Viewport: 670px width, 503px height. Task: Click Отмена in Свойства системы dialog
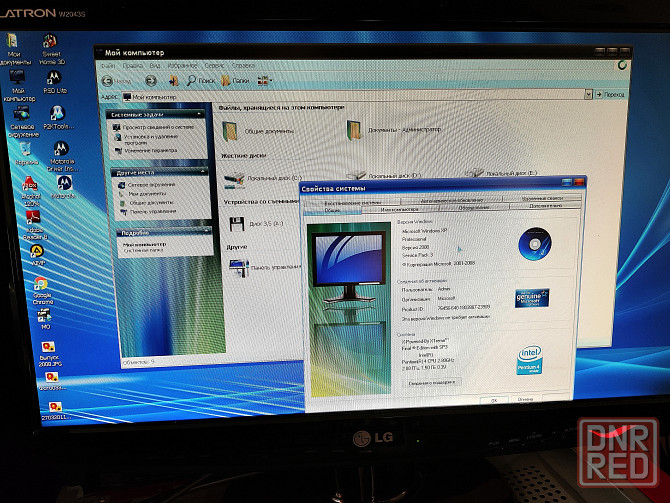pos(525,399)
